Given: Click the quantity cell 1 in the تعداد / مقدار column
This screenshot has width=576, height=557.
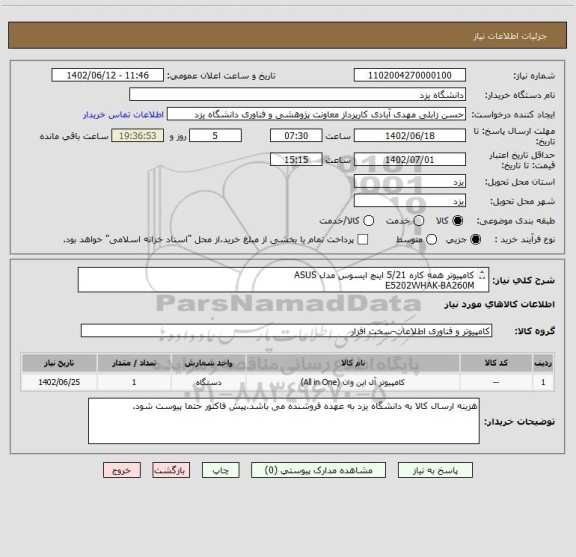Looking at the screenshot, I should (134, 382).
